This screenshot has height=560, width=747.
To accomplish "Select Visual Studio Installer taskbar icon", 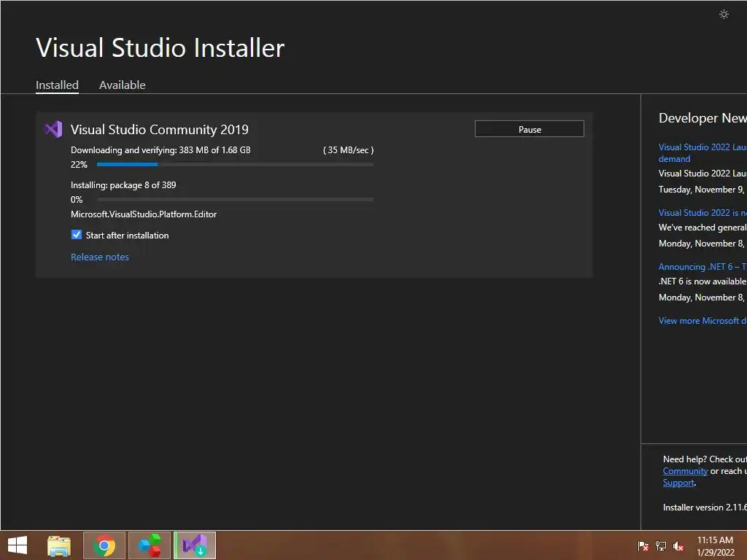I will (x=195, y=545).
